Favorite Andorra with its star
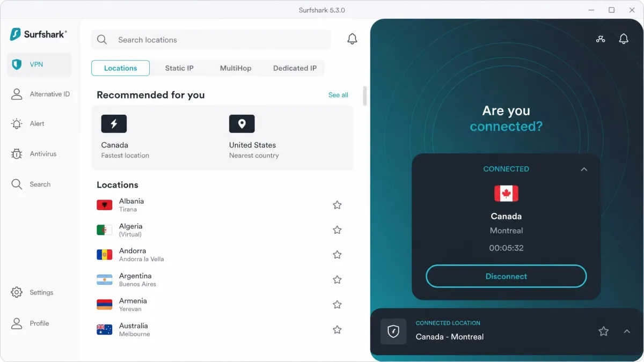The width and height of the screenshot is (644, 362). coord(337,255)
